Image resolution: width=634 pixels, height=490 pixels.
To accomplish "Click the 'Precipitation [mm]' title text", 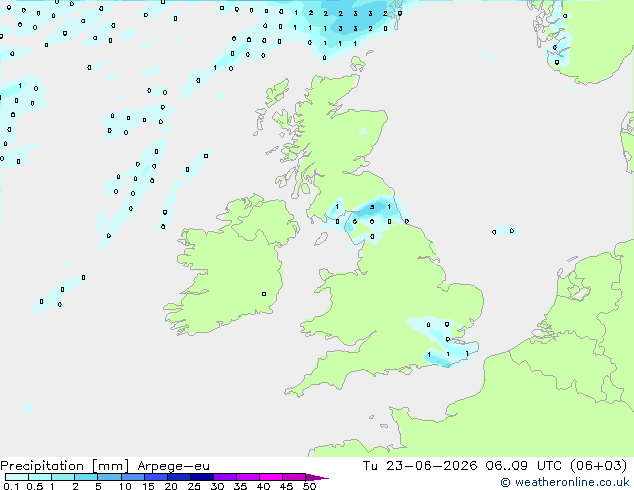I will (x=65, y=466).
